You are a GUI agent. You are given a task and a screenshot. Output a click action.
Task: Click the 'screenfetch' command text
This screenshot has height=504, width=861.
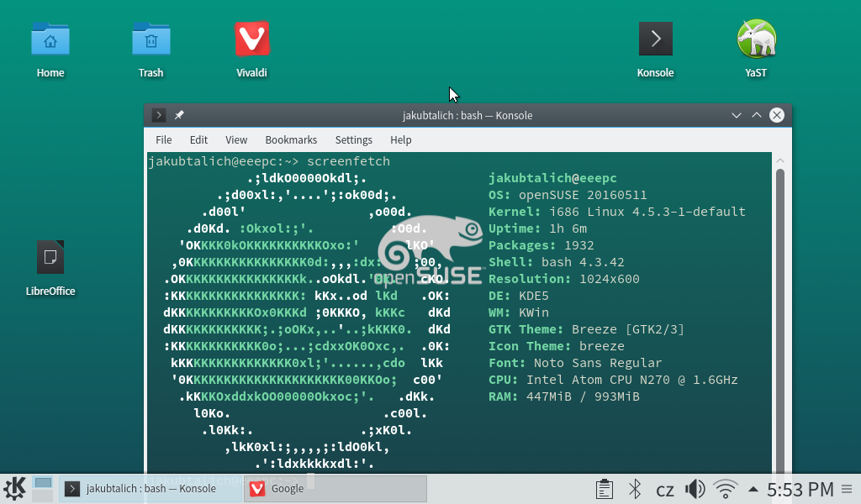349,161
